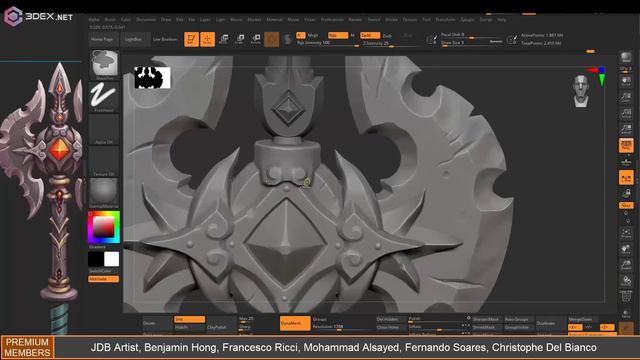Image resolution: width=640 pixels, height=360 pixels.
Task: Open the current brush thumbnail picker
Action: [104, 64]
